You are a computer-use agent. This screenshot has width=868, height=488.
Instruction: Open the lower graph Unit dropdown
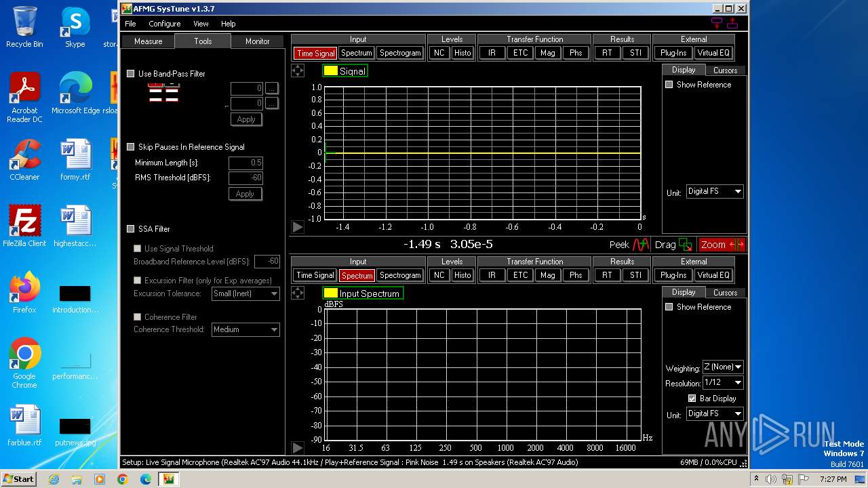click(x=715, y=414)
